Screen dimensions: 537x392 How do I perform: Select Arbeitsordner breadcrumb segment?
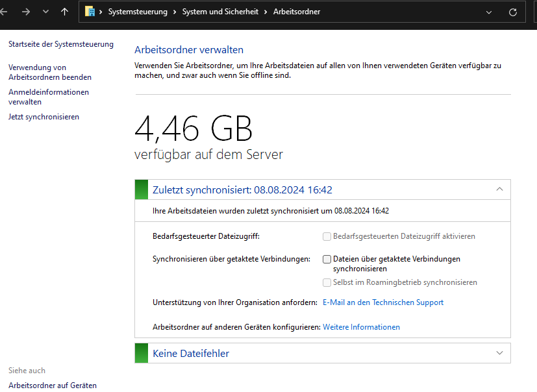pos(297,12)
